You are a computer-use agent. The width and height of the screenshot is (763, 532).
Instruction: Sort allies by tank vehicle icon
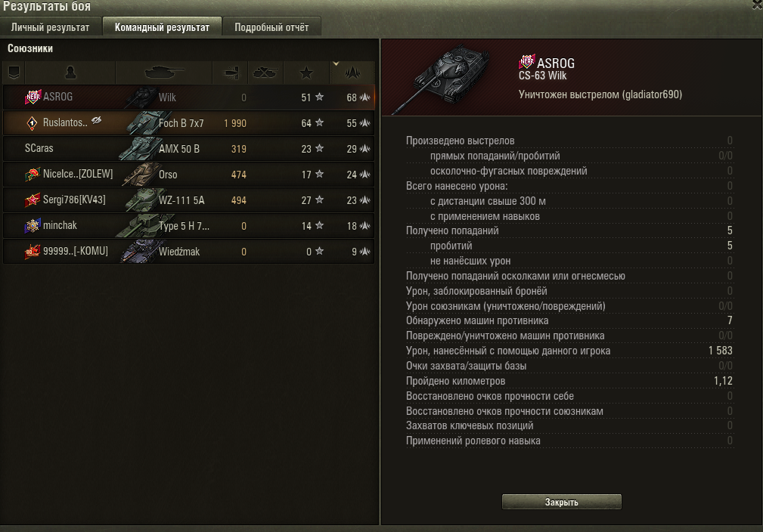(164, 73)
